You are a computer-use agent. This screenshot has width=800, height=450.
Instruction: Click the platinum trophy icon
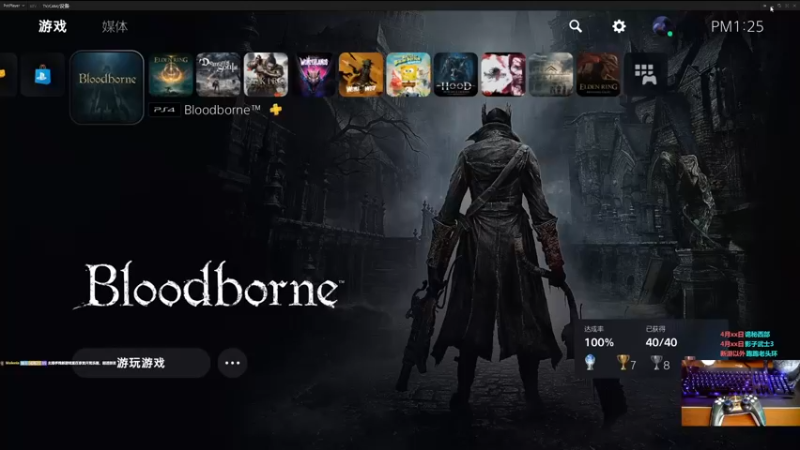coord(590,362)
